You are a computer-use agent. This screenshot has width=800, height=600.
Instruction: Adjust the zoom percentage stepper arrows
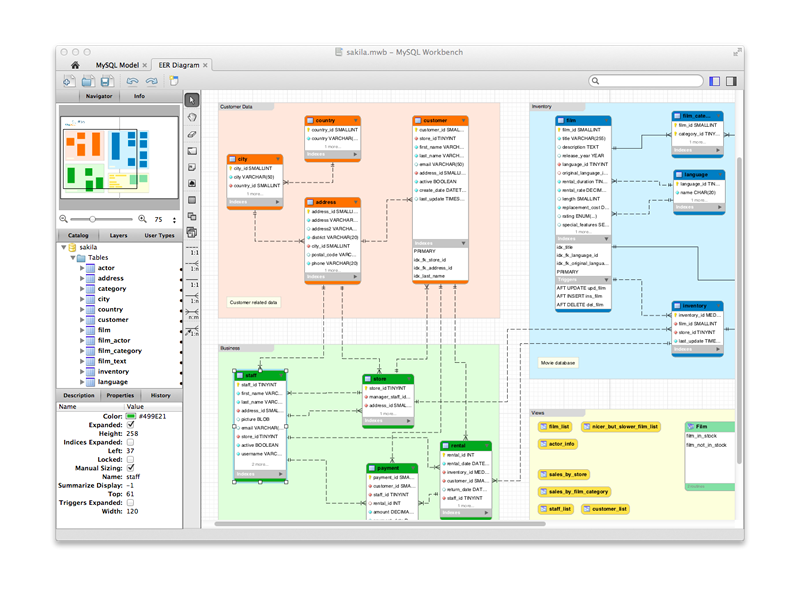pyautogui.click(x=174, y=220)
